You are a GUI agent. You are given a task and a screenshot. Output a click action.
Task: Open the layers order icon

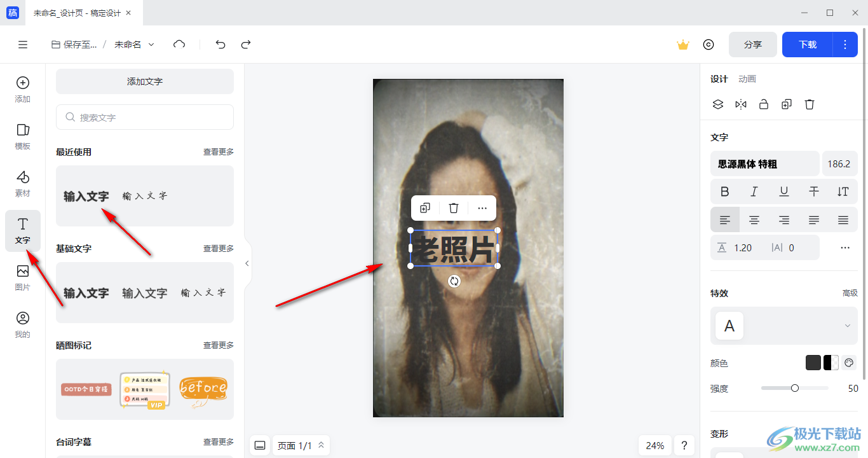[718, 104]
